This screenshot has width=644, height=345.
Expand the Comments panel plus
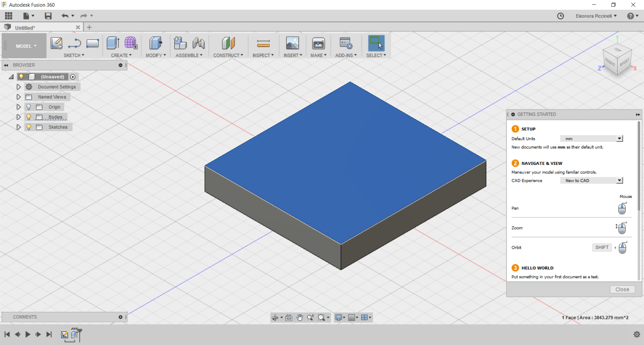coord(120,317)
